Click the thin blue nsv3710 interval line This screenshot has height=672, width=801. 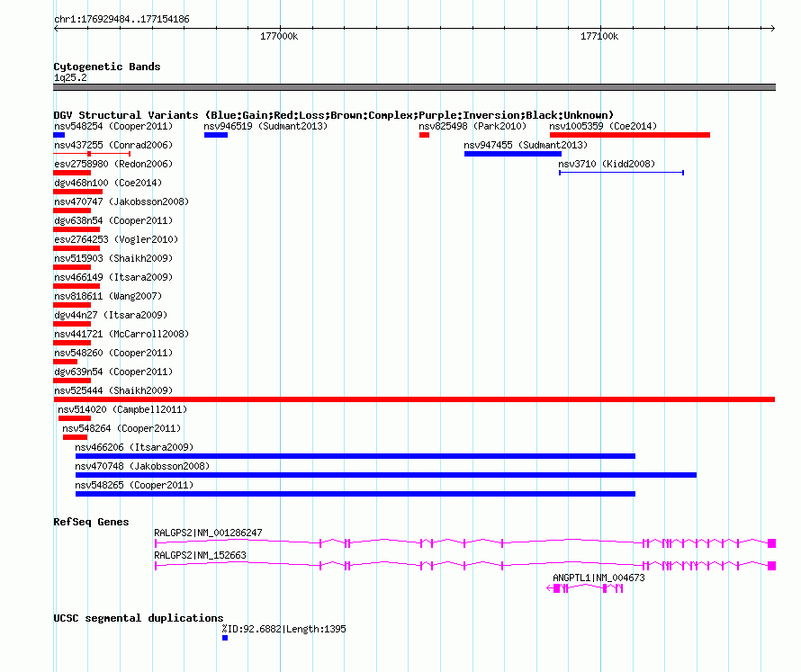pyautogui.click(x=621, y=173)
